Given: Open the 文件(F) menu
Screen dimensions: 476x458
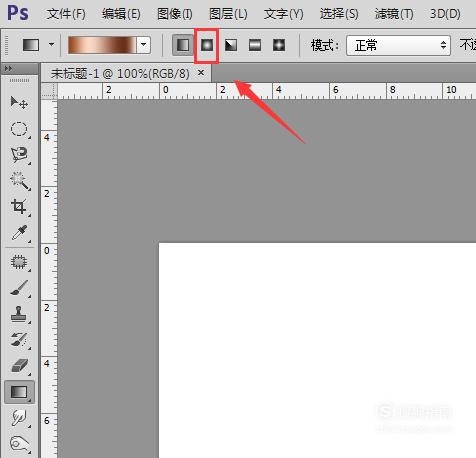Looking at the screenshot, I should [66, 14].
